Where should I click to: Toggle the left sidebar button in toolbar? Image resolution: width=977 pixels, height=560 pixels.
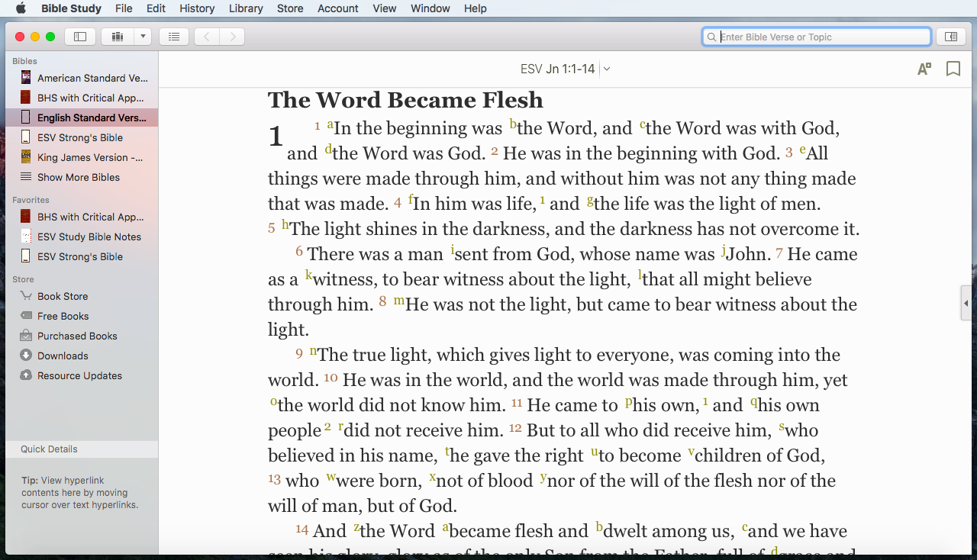pos(80,37)
